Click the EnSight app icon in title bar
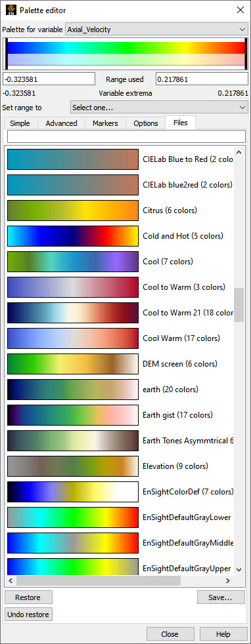The image size is (251, 644). 11,10
